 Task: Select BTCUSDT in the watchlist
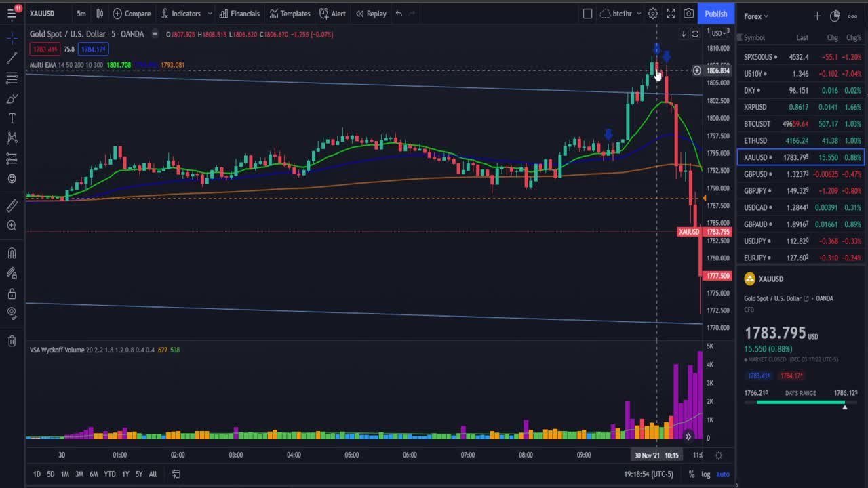tap(802, 124)
